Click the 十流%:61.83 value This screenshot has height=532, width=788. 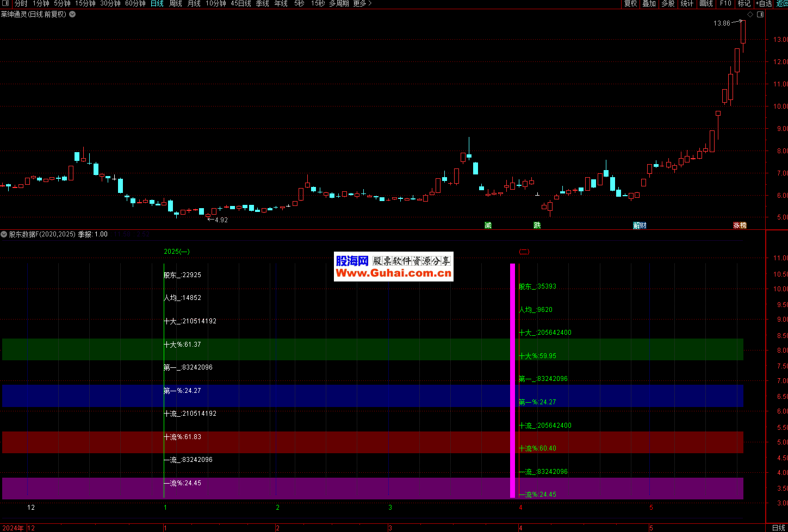click(182, 437)
